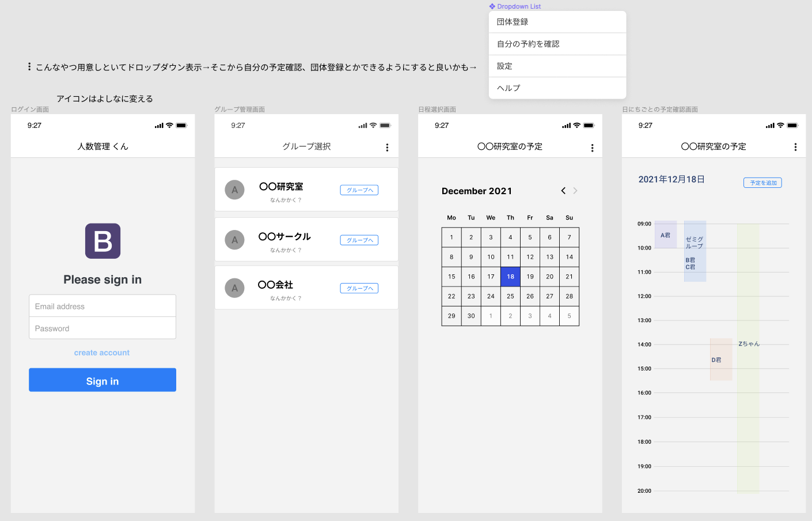Go to previous month in calendar

(563, 191)
